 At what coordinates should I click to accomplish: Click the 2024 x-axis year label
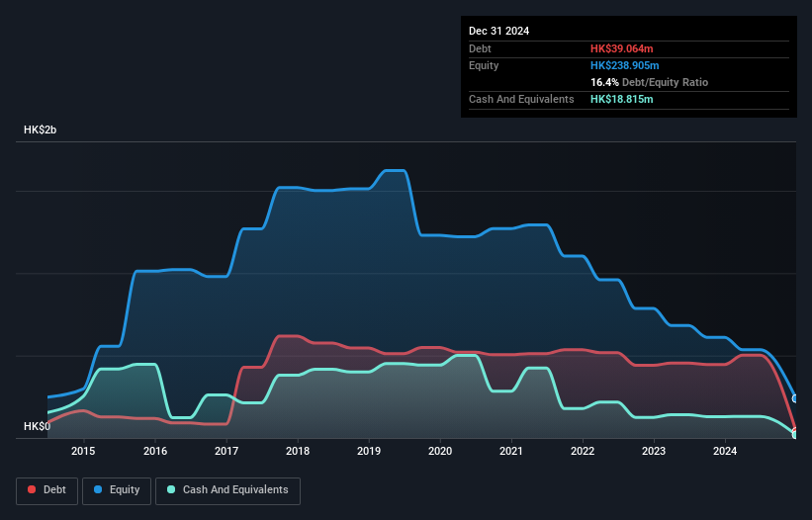tap(725, 451)
